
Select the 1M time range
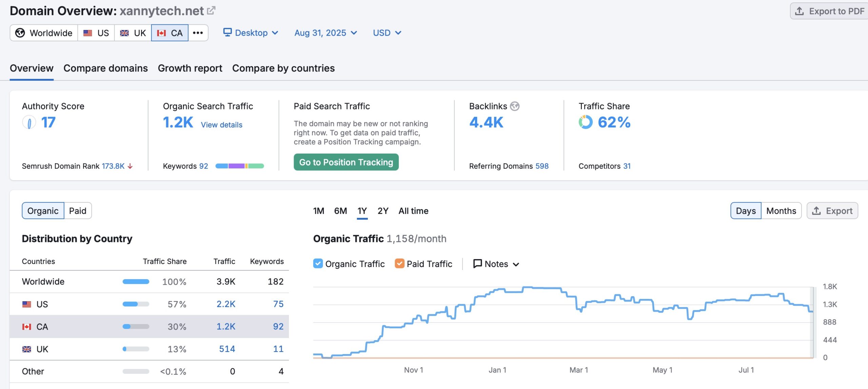318,211
